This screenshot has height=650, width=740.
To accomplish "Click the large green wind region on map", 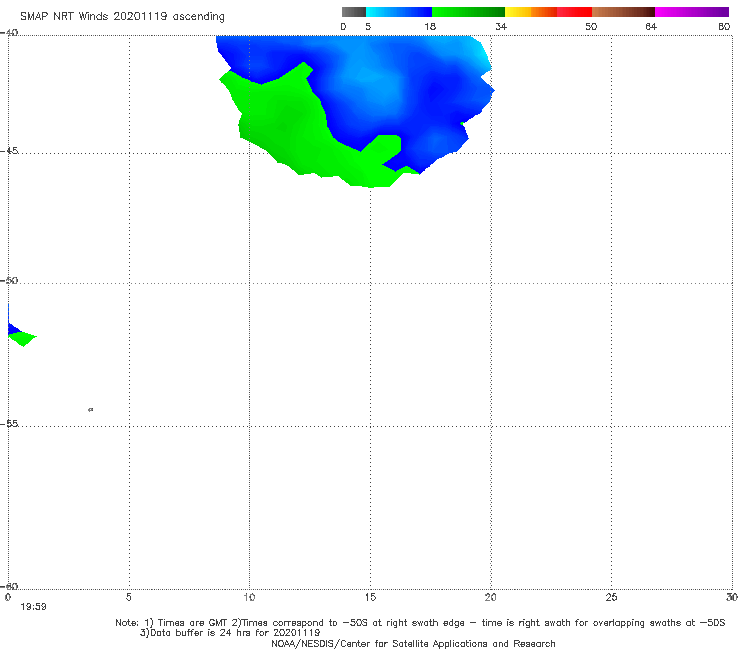I will click(x=288, y=127).
